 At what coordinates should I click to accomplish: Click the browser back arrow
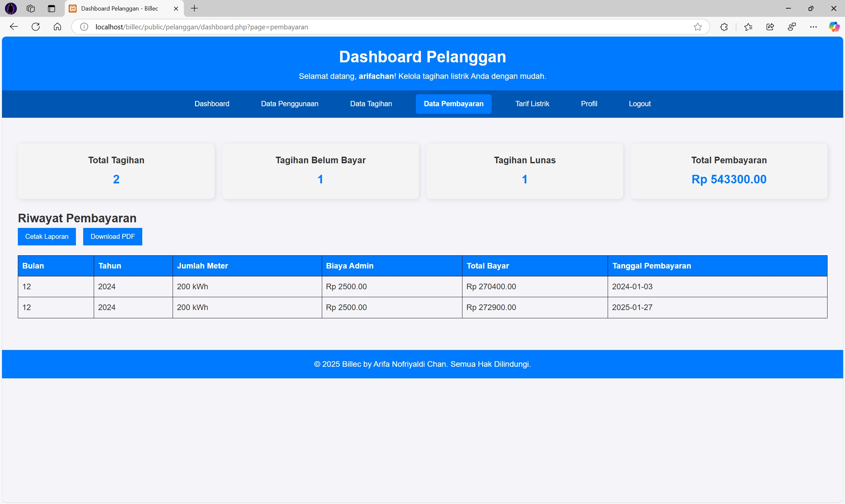click(x=14, y=27)
